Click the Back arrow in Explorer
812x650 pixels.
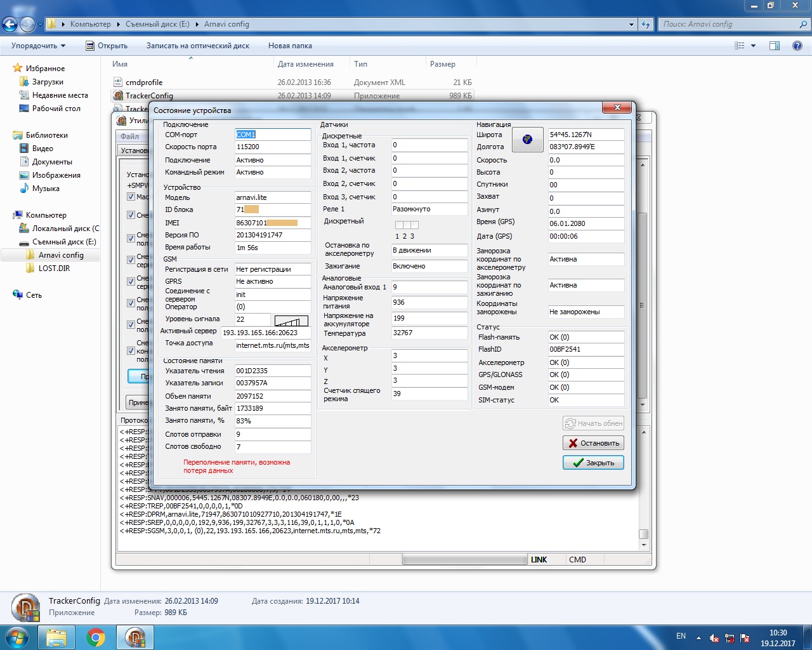(10, 25)
